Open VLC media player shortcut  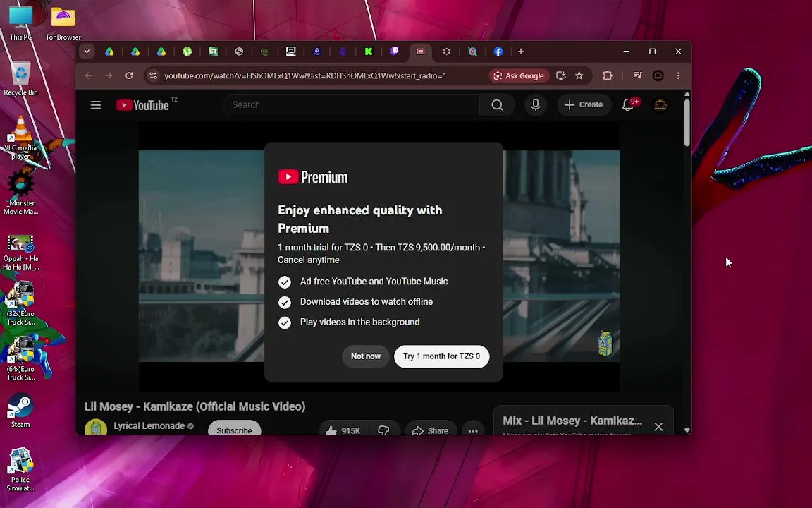coord(20,138)
